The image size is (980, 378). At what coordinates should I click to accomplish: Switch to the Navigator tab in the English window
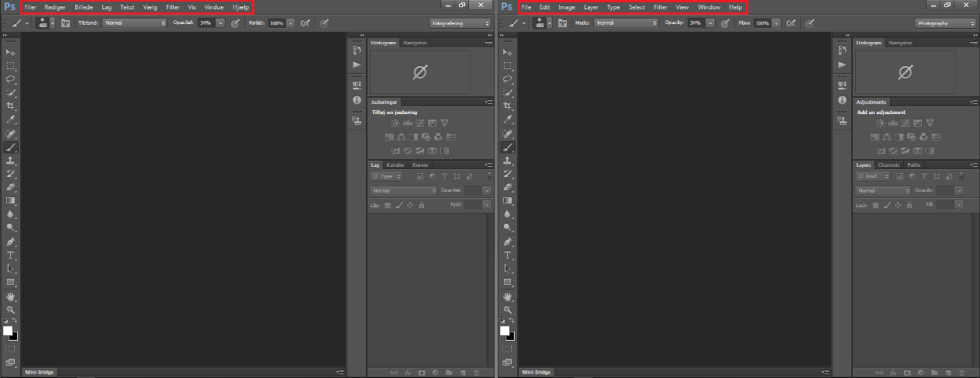(x=900, y=43)
